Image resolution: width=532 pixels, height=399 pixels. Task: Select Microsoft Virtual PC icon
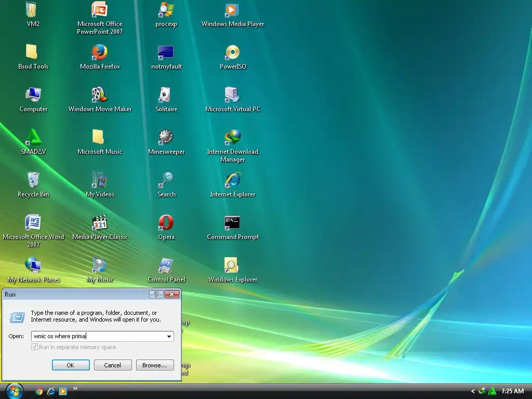[232, 95]
